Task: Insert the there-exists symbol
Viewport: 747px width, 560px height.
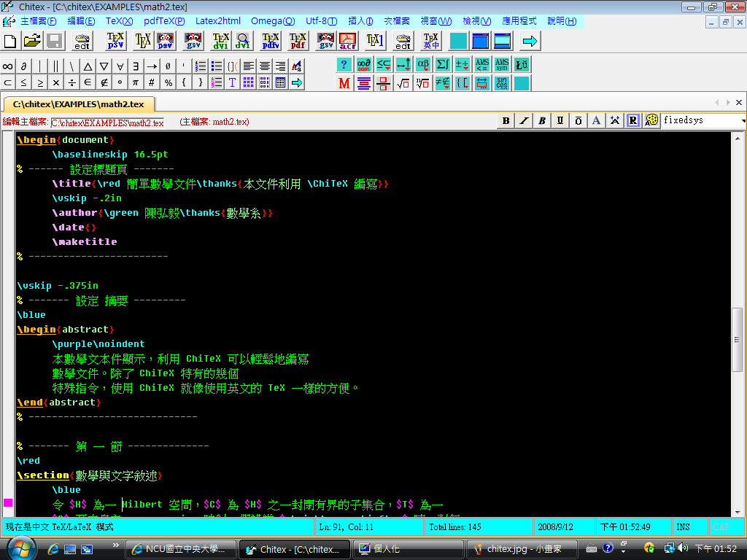Action: (x=136, y=66)
